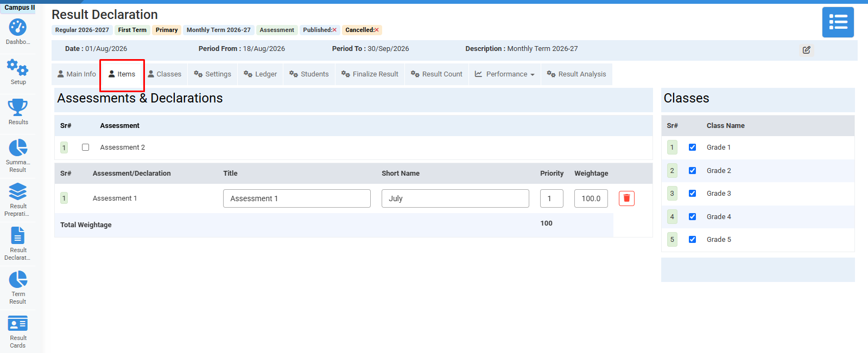The height and width of the screenshot is (353, 868).
Task: Click the Grade 5 class name
Action: pyautogui.click(x=719, y=240)
